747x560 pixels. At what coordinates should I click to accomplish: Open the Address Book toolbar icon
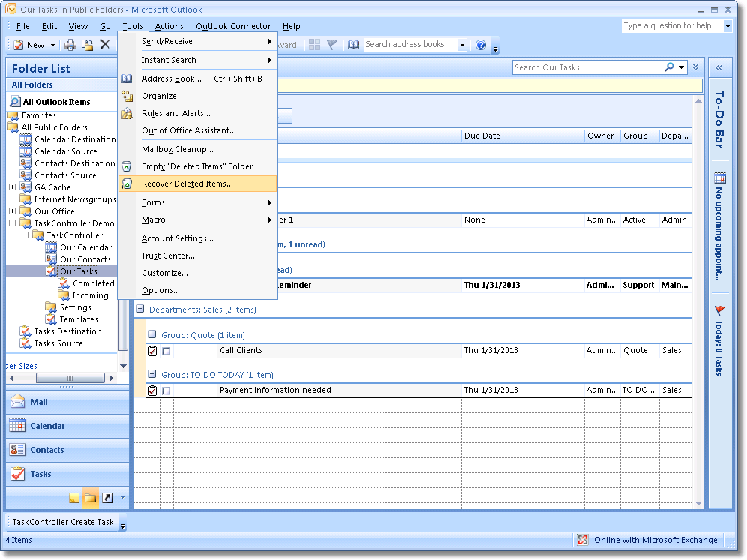[x=354, y=45]
